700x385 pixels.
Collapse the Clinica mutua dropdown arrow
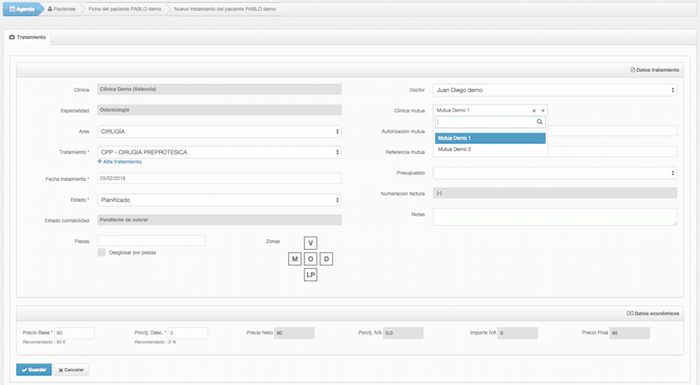point(543,111)
